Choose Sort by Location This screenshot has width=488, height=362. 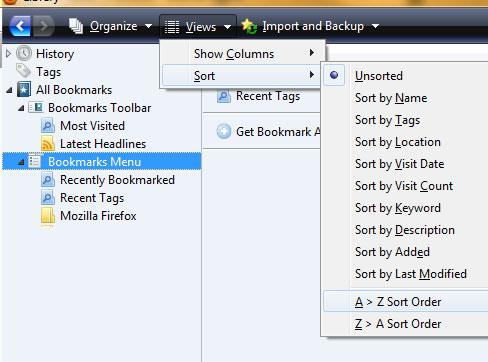click(x=398, y=142)
